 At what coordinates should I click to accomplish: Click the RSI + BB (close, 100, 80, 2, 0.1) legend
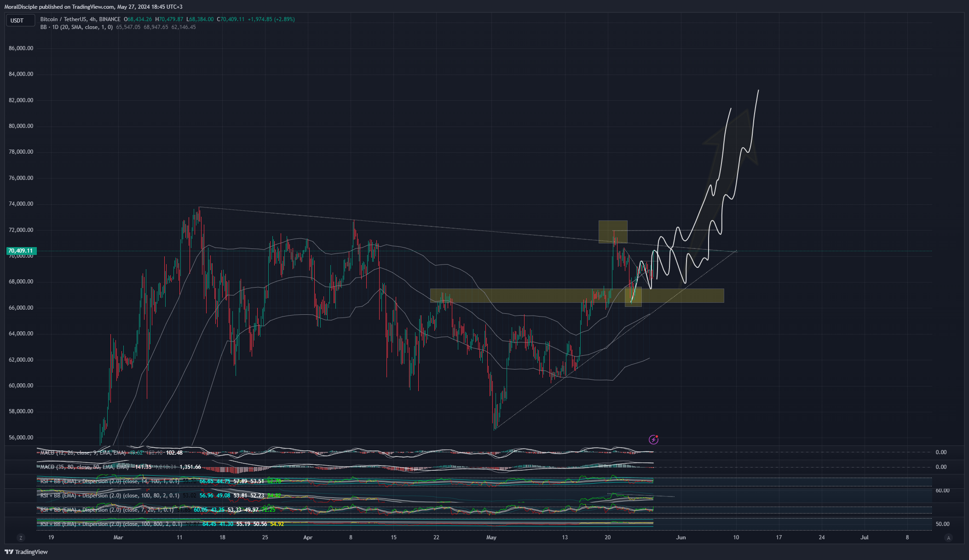[x=110, y=496]
